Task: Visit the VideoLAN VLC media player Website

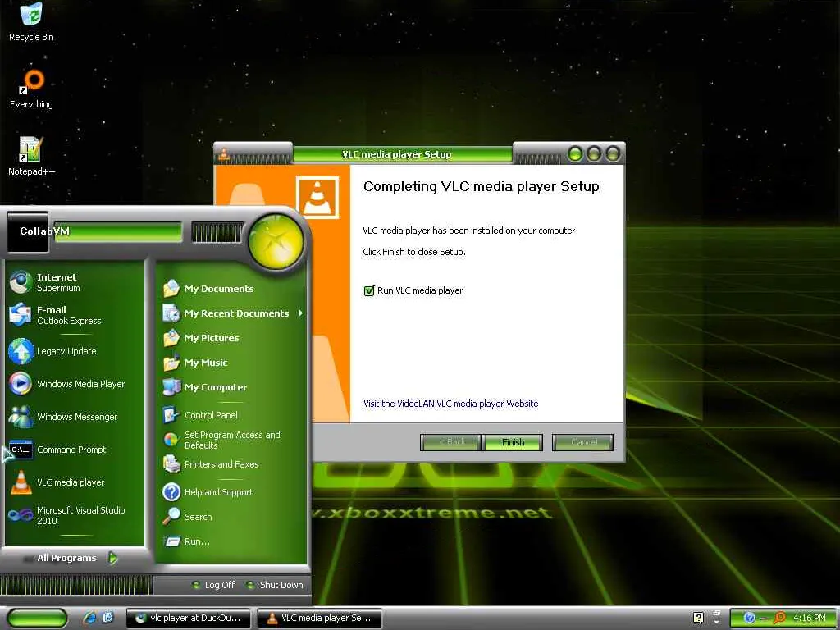Action: tap(450, 404)
